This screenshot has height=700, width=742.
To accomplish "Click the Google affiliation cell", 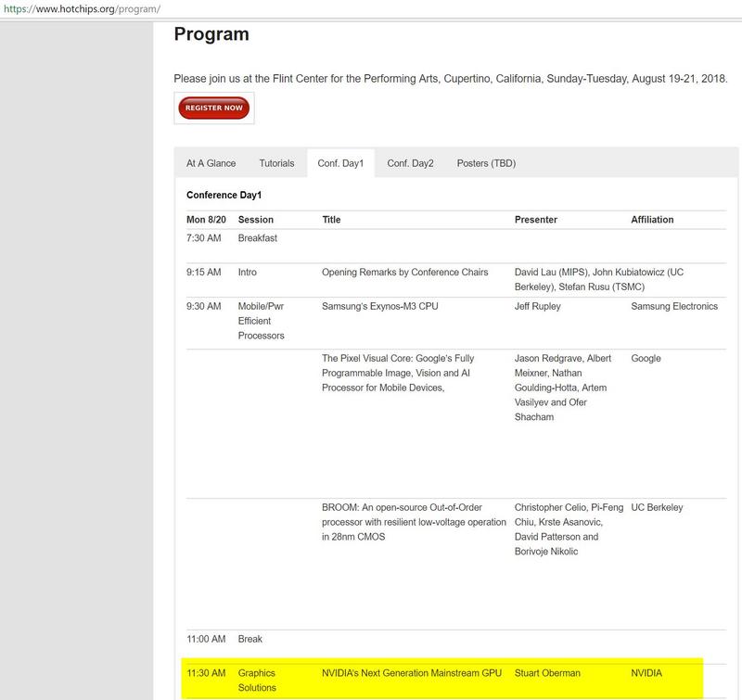I will (646, 358).
